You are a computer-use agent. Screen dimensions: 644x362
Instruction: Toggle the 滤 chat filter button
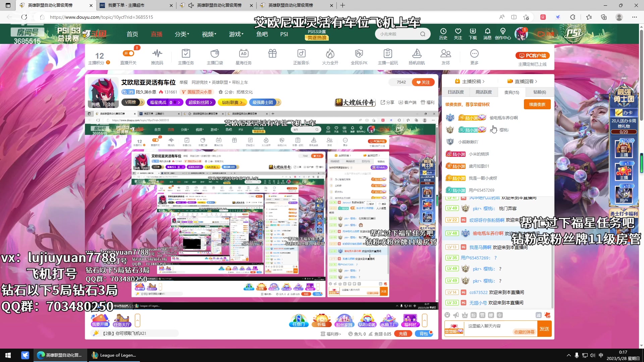[538, 315]
